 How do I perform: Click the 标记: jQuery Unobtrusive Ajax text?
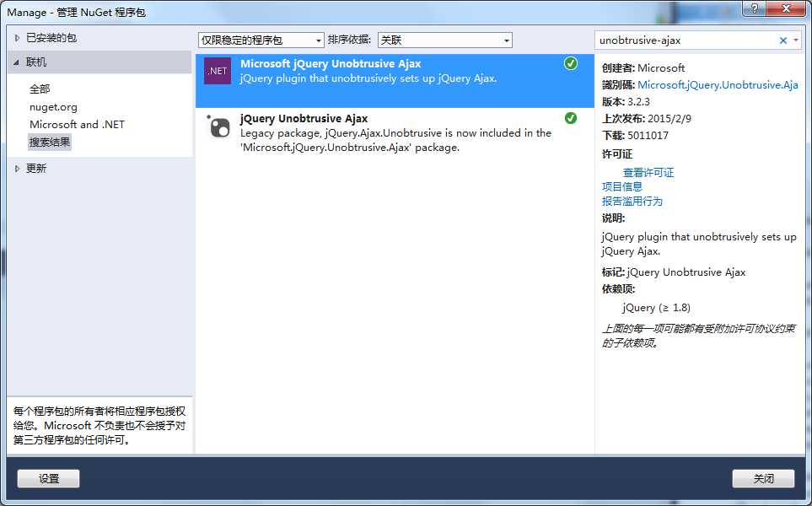(673, 272)
